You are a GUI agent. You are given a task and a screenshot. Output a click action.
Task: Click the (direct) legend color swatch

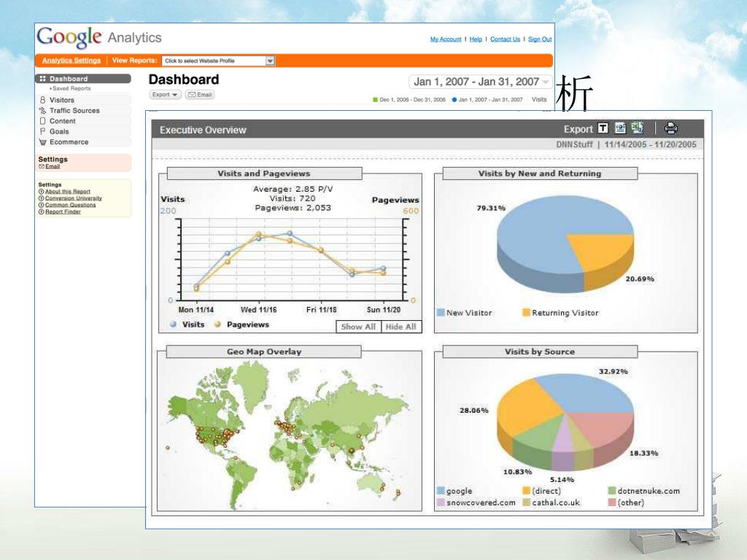(527, 491)
